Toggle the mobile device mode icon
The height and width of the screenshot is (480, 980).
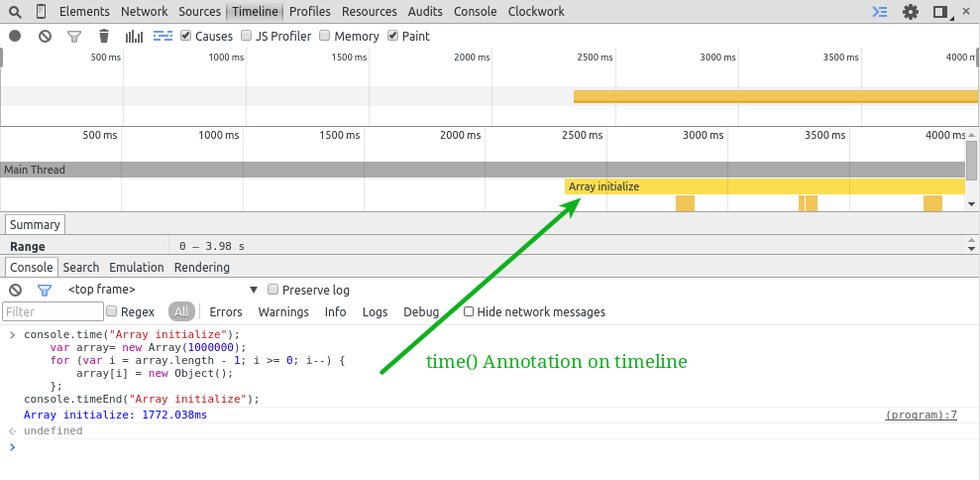pos(41,12)
